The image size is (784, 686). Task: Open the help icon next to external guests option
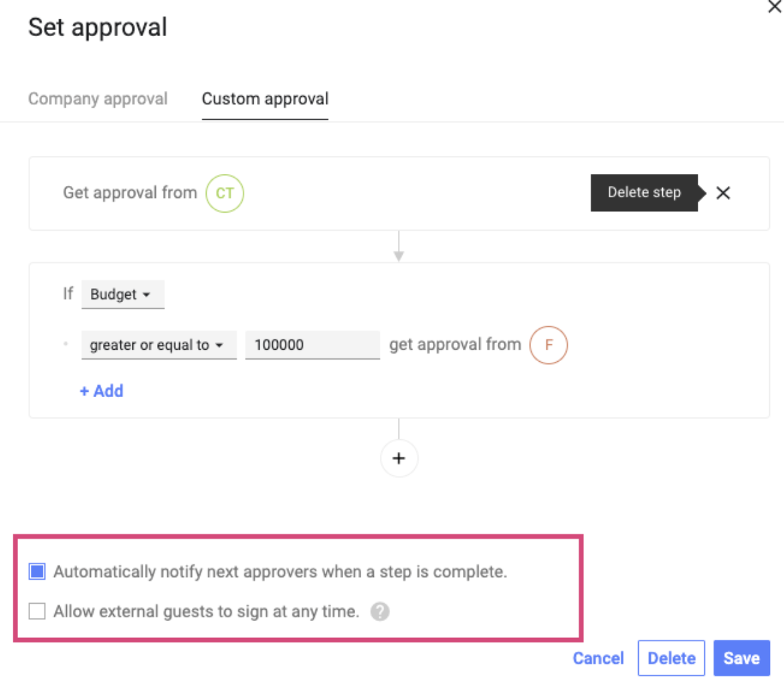point(379,611)
